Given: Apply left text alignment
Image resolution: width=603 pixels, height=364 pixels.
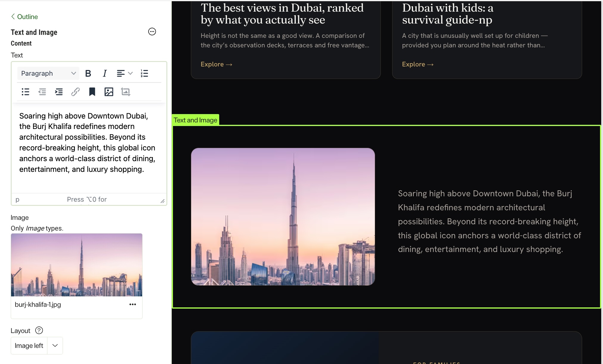Looking at the screenshot, I should tap(120, 73).
